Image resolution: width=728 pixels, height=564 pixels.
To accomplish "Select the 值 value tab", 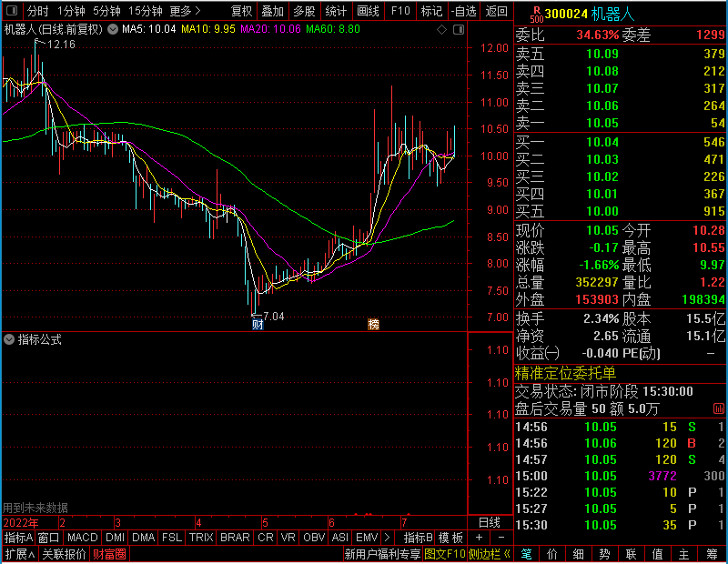I will pyautogui.click(x=657, y=554).
